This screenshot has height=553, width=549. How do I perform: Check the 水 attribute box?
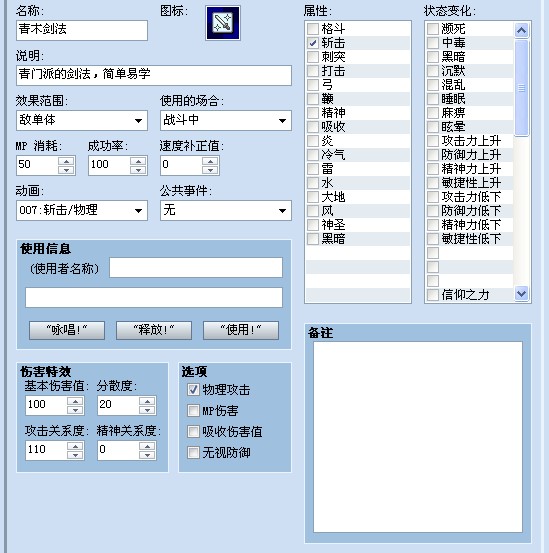pos(313,183)
